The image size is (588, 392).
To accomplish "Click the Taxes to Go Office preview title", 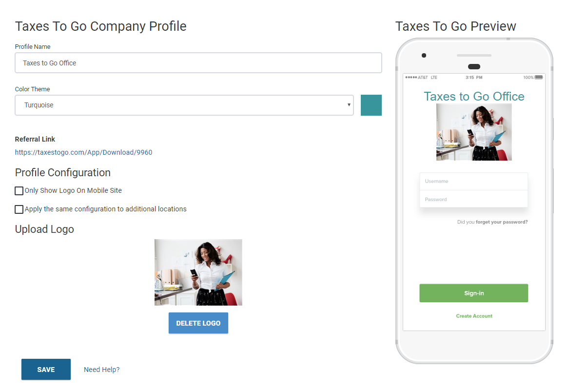I will pos(474,96).
